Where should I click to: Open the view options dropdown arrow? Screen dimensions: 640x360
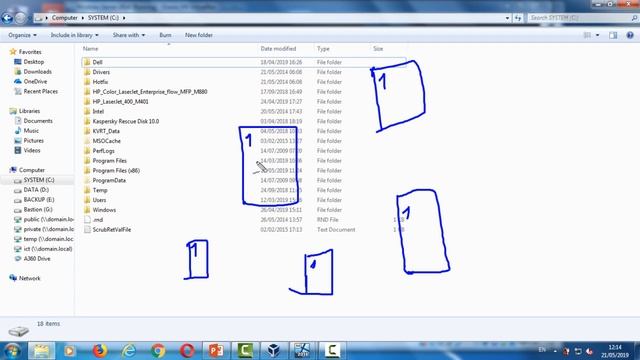point(598,35)
